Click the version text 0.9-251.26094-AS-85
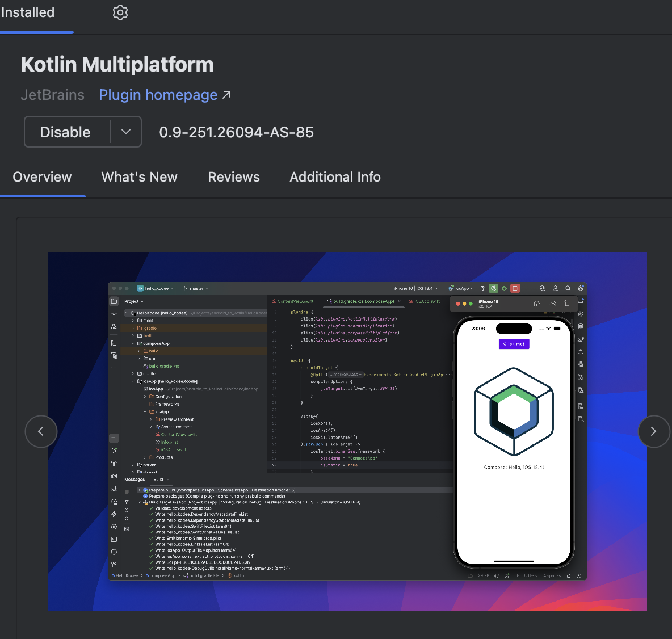This screenshot has height=639, width=672. tap(236, 132)
